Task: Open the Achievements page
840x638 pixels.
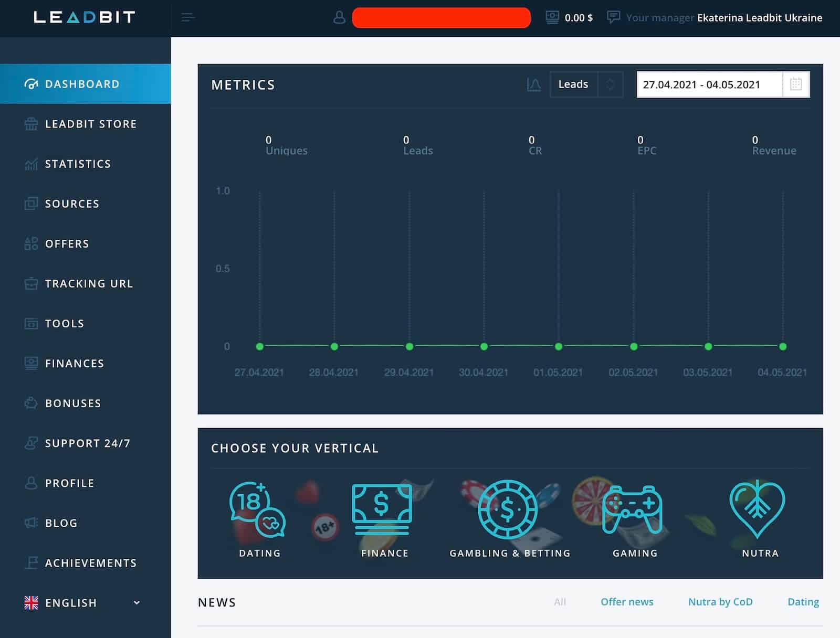Action: coord(90,562)
